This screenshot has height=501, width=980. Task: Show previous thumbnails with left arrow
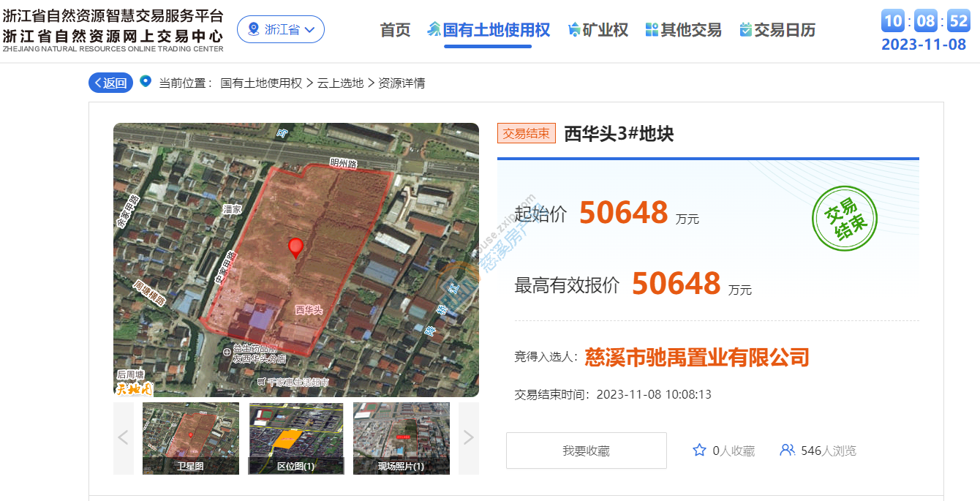click(x=123, y=437)
